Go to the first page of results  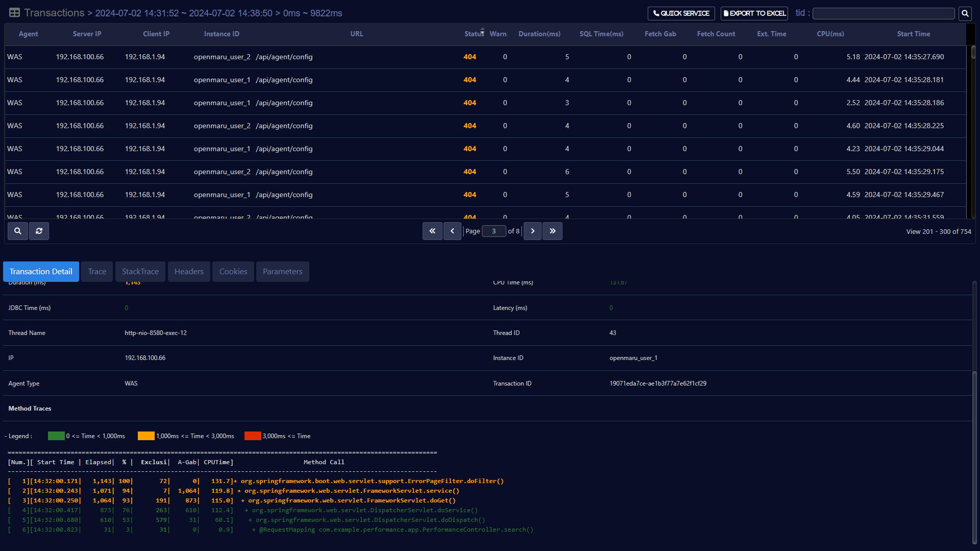[x=432, y=231]
